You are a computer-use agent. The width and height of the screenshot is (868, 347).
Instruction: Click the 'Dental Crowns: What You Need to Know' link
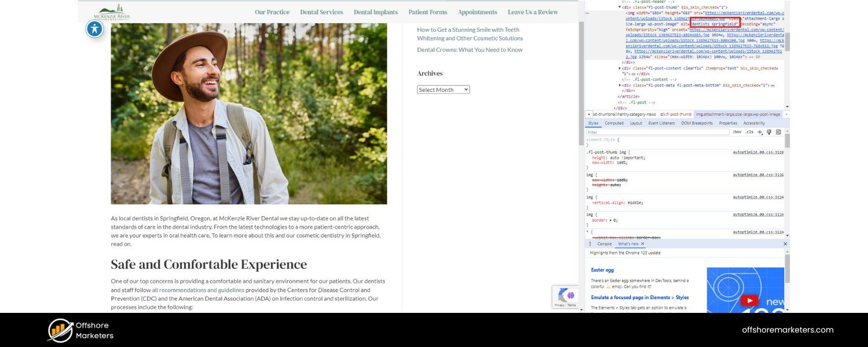(x=470, y=50)
